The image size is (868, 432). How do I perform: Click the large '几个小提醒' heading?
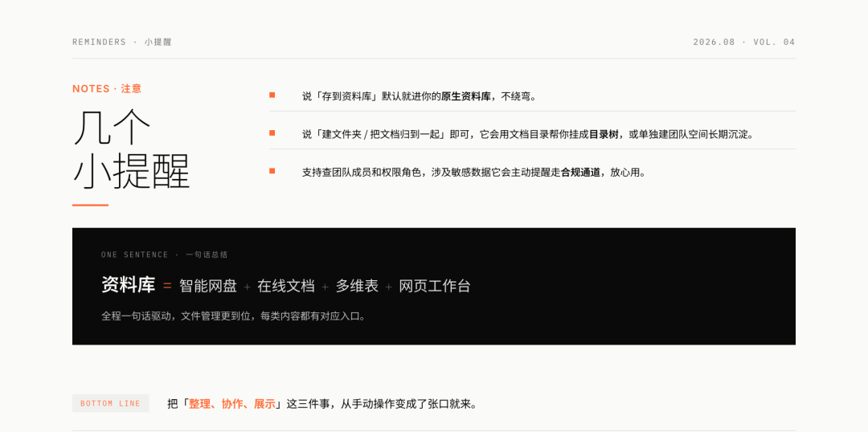tap(131, 149)
